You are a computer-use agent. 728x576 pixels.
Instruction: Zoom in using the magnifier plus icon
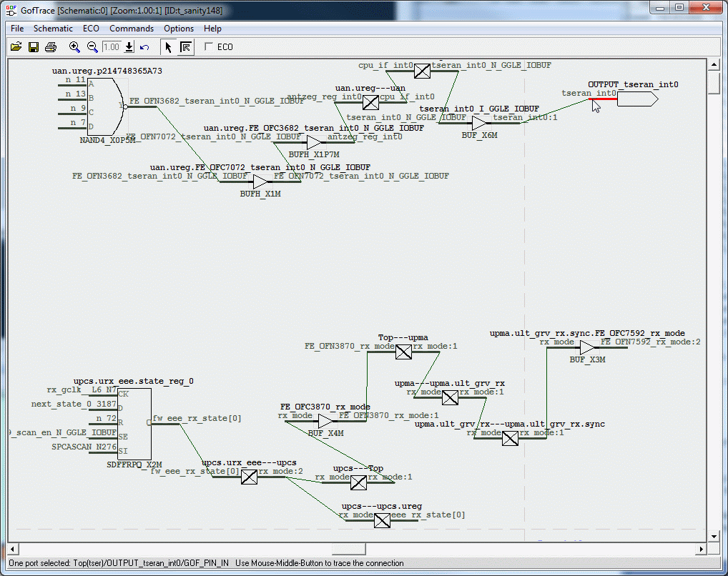(x=74, y=47)
